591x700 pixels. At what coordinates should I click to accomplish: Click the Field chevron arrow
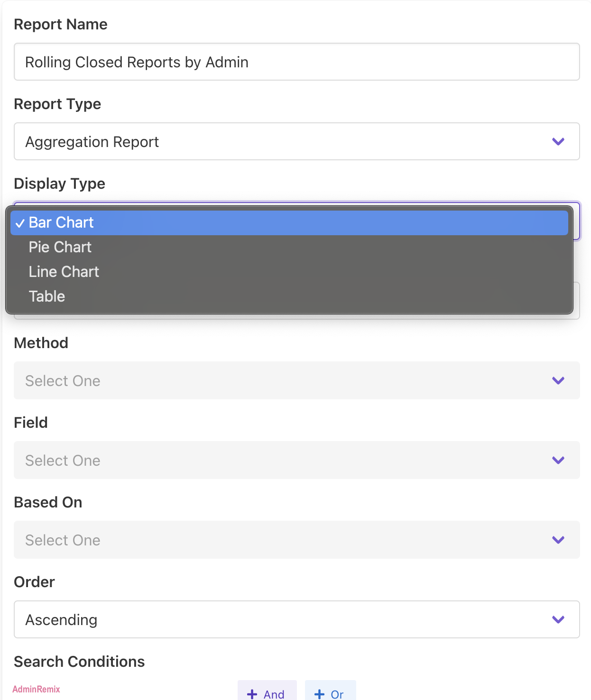[558, 461]
